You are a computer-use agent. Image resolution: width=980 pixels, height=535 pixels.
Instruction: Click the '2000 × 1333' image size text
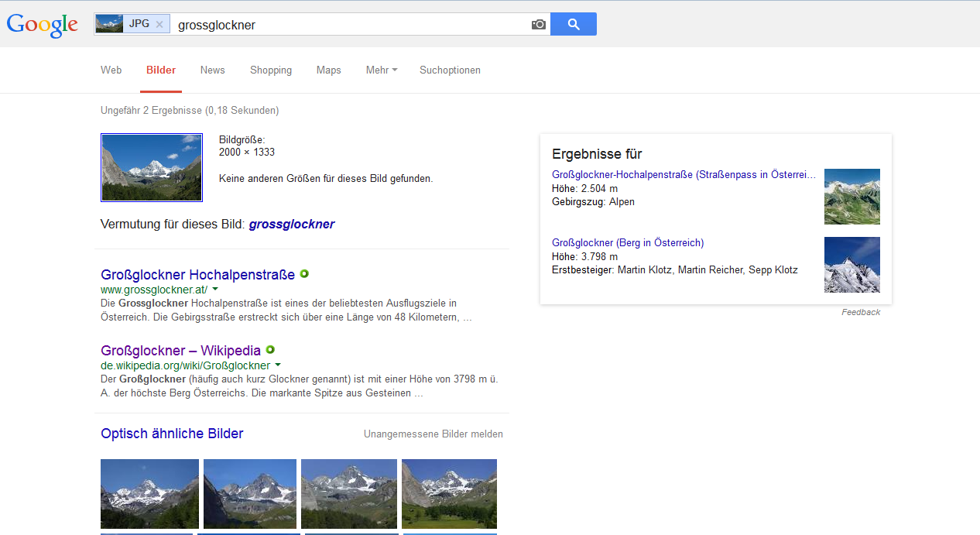click(247, 153)
